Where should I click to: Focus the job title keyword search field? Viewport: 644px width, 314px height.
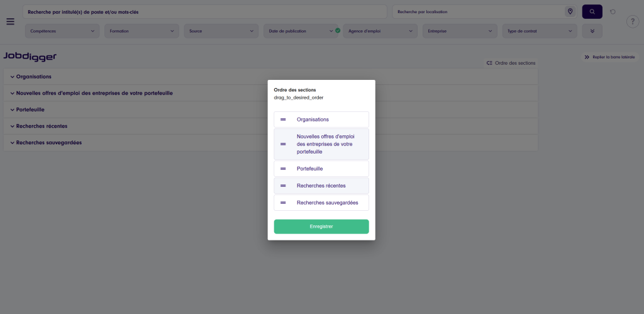click(204, 11)
